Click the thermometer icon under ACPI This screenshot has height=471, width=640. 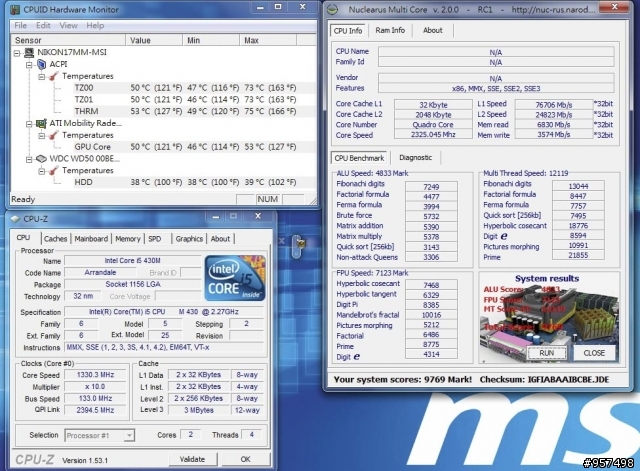pyautogui.click(x=53, y=76)
